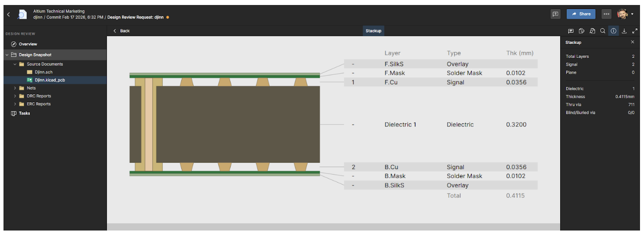Click the search magnifier icon
This screenshot has width=644, height=237.
click(x=603, y=31)
